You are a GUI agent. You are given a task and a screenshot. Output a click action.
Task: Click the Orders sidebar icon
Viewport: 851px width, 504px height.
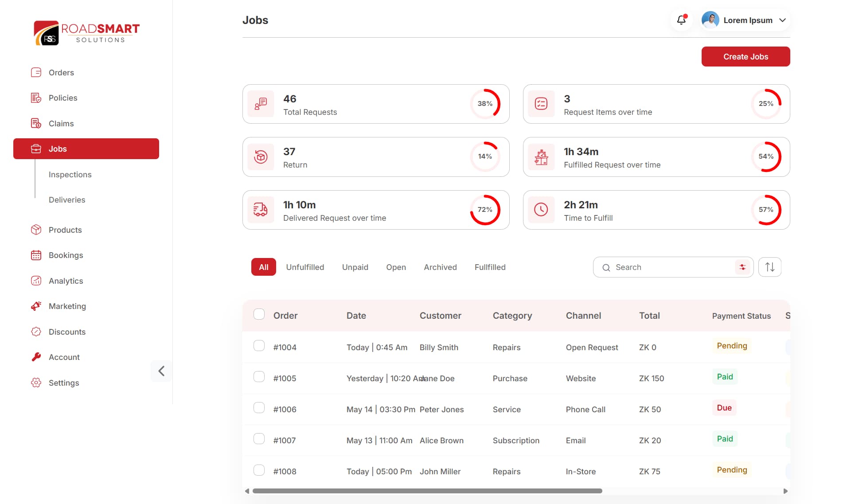(x=36, y=72)
